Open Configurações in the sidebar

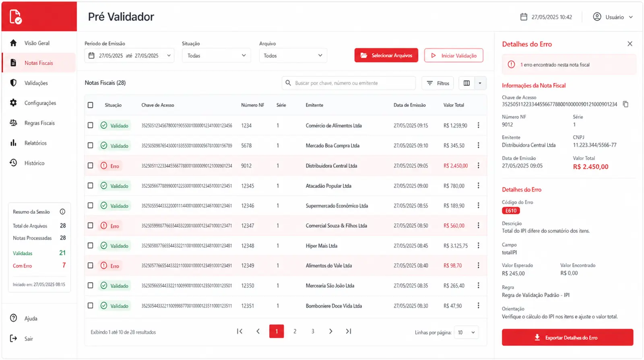pos(39,103)
